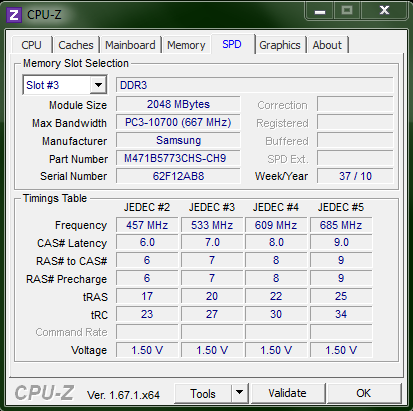Click tRAS value 20
Screen dimensions: 413x411
(x=212, y=296)
